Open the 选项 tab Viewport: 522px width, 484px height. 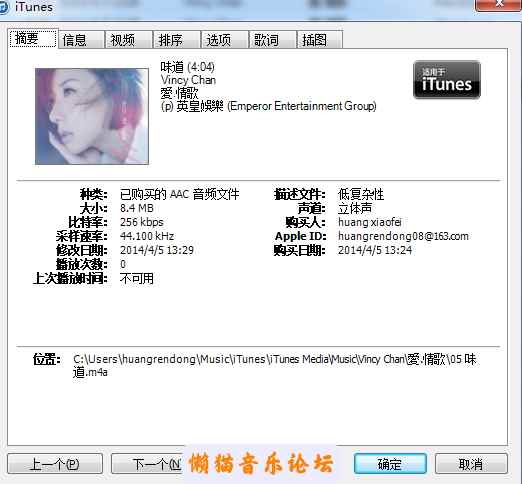click(225, 40)
